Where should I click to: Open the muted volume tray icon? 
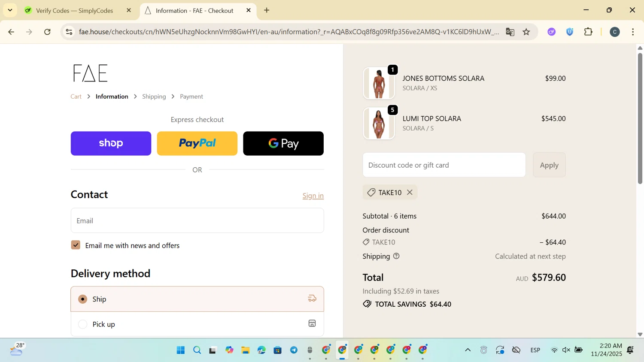click(x=566, y=350)
